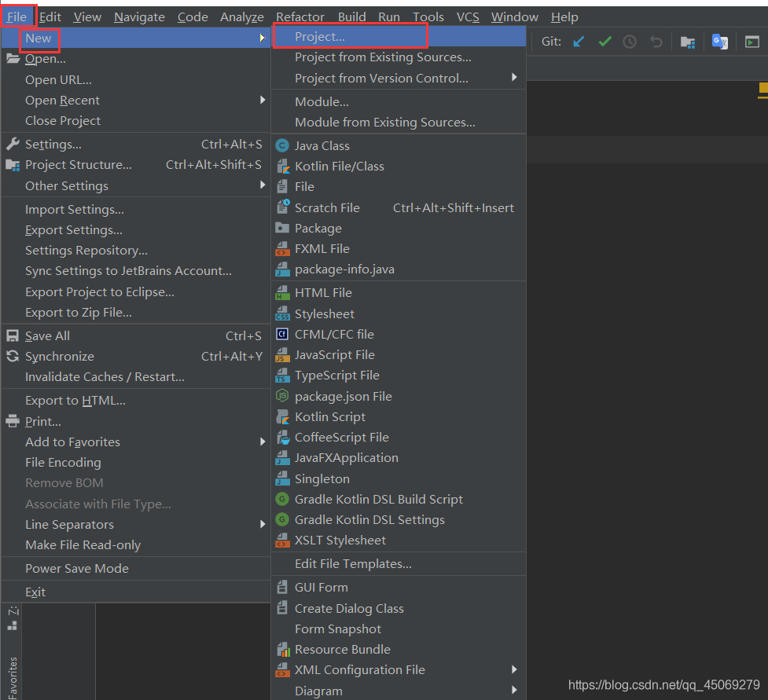
Task: Click Invalidate Caches / Restart...
Action: tap(105, 376)
